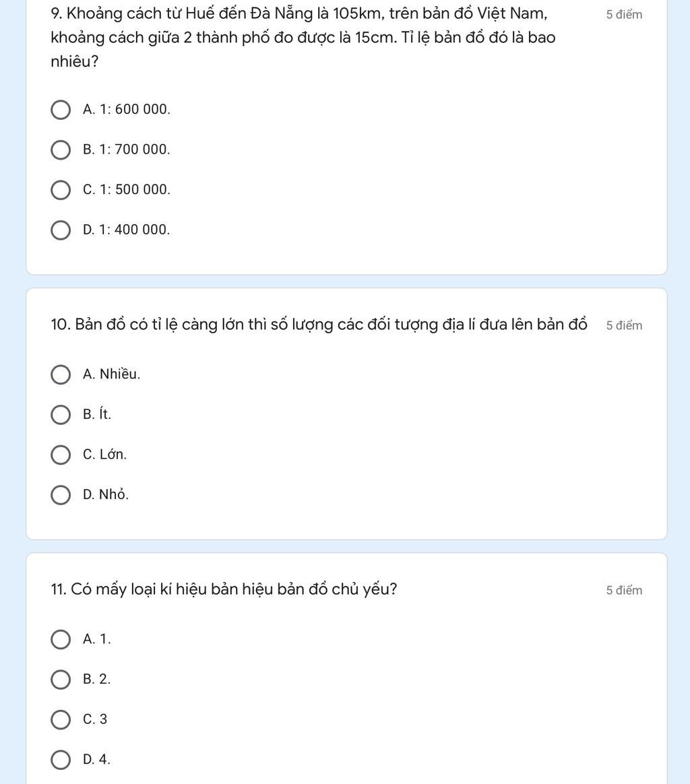Click the "Nhiều" answer label text

(x=120, y=374)
